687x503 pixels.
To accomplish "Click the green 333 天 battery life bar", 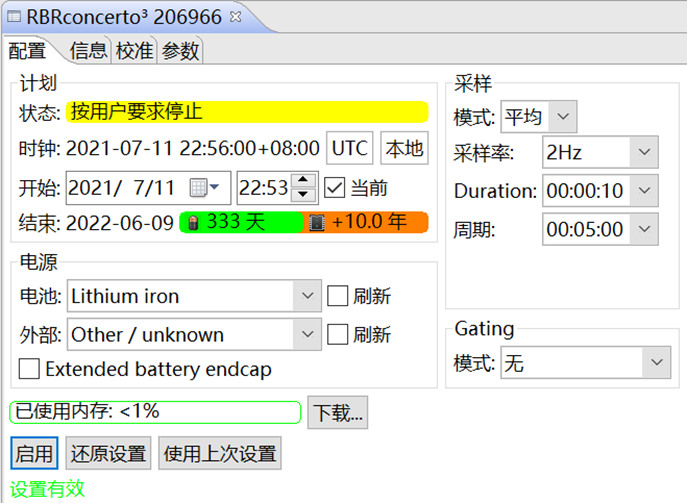I will pos(241,223).
